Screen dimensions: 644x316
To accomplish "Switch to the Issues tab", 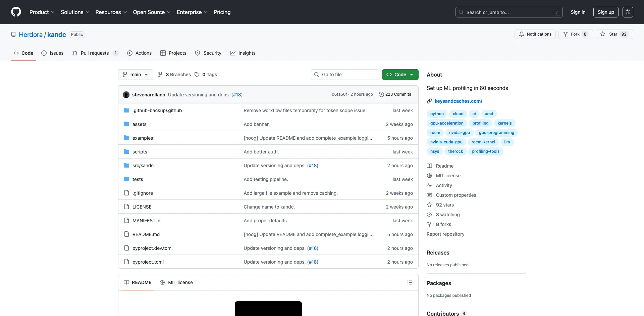I will coord(53,53).
